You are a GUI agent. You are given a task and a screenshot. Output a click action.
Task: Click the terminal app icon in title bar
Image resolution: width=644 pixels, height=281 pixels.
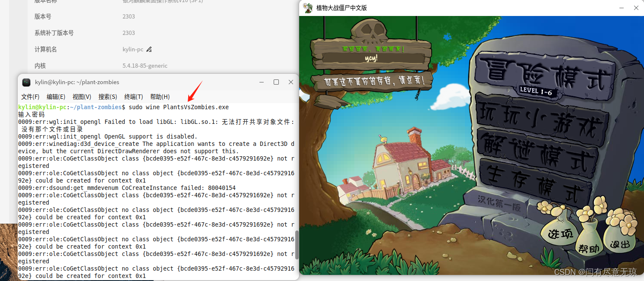coord(26,82)
